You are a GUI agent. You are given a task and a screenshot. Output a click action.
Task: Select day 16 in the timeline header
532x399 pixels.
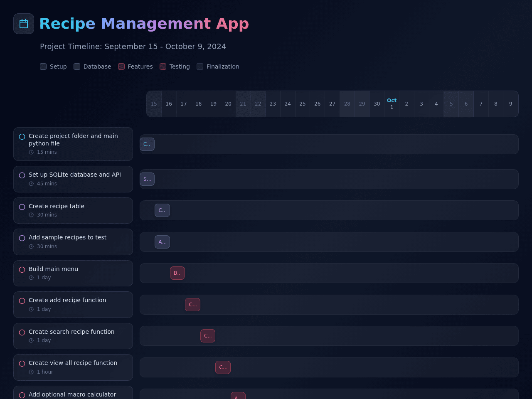(x=169, y=104)
